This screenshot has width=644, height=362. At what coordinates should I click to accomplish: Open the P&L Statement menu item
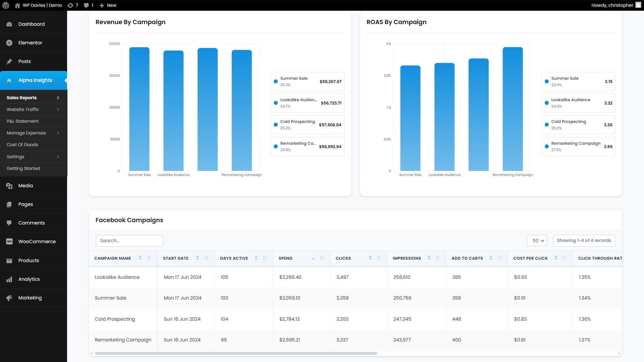tap(22, 121)
